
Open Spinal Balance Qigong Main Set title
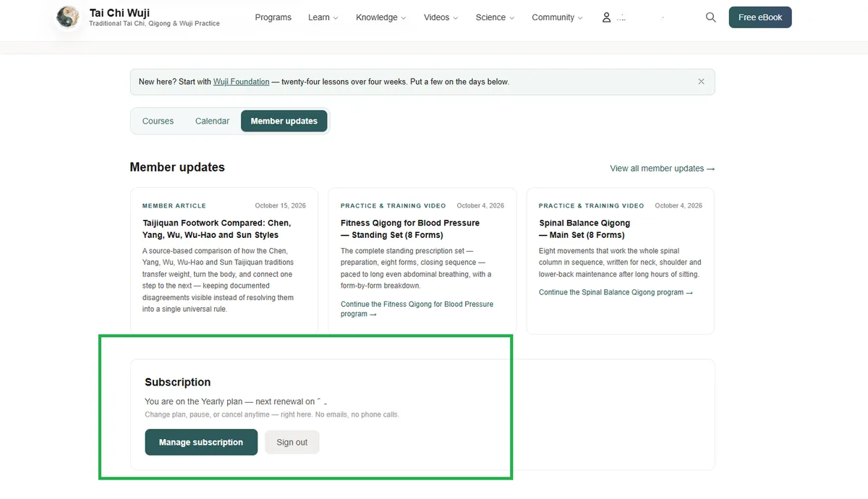[584, 229]
